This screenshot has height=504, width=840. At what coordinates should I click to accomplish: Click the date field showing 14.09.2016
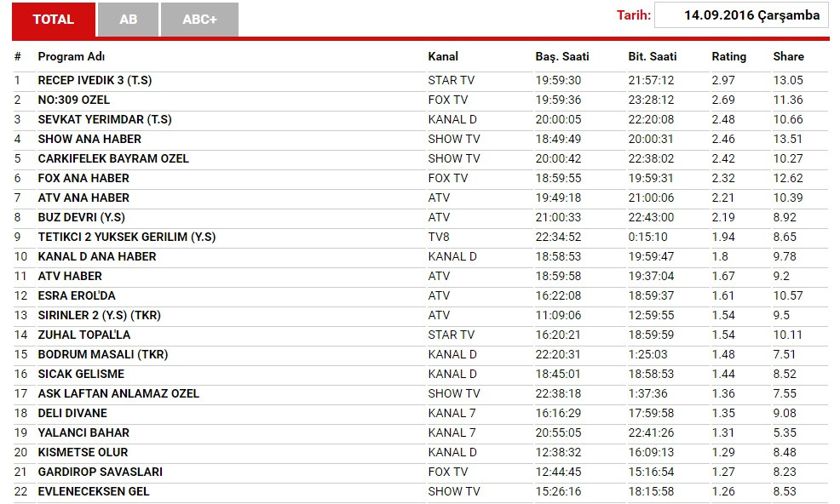[x=740, y=15]
